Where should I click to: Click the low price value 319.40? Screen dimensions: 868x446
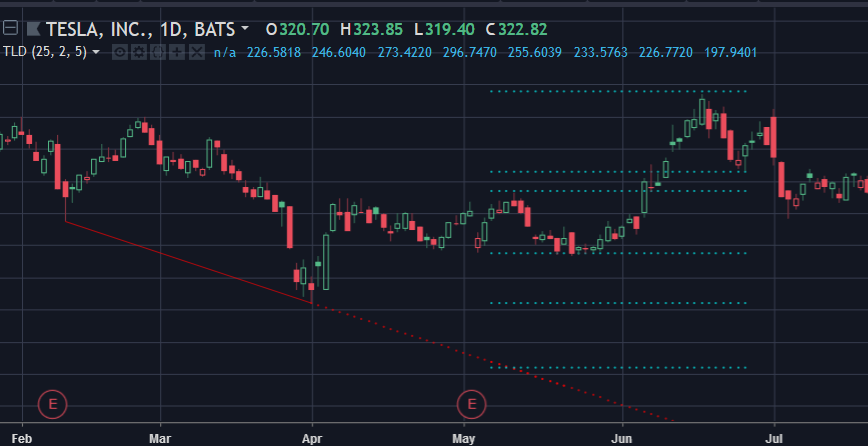[450, 29]
